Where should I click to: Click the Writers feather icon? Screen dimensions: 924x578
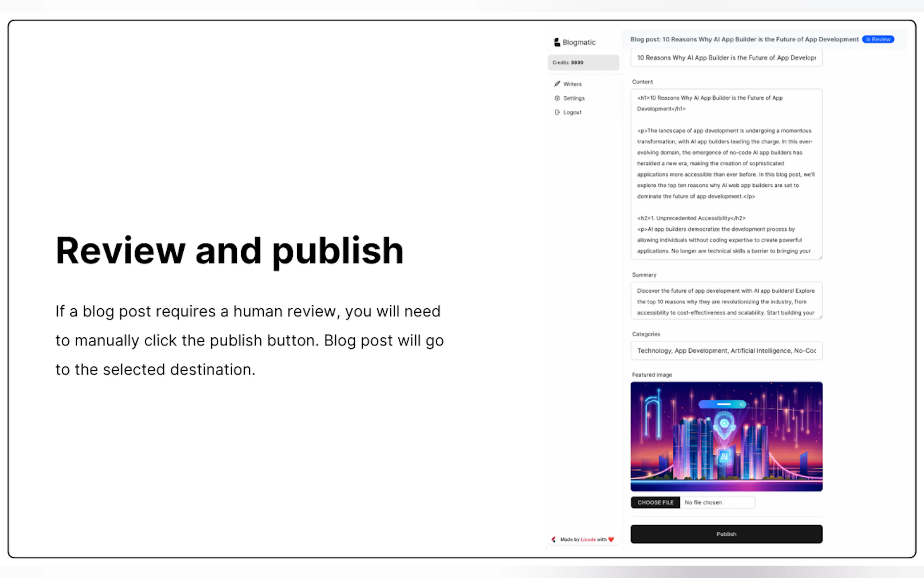click(x=557, y=84)
